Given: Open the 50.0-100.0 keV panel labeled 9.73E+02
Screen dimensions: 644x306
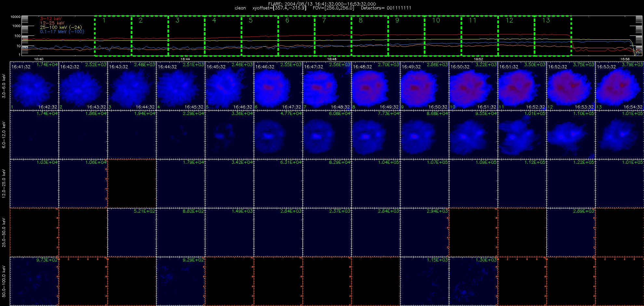Looking at the screenshot, I should click(34, 281).
